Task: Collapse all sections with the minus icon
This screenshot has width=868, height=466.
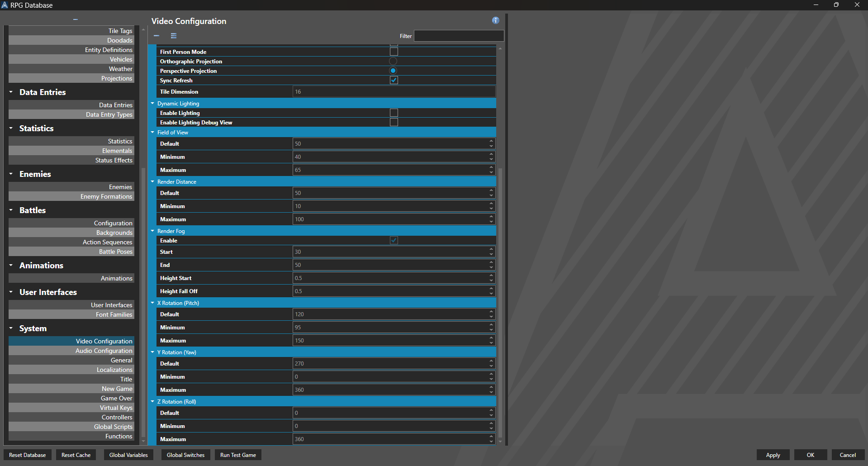Action: (156, 36)
